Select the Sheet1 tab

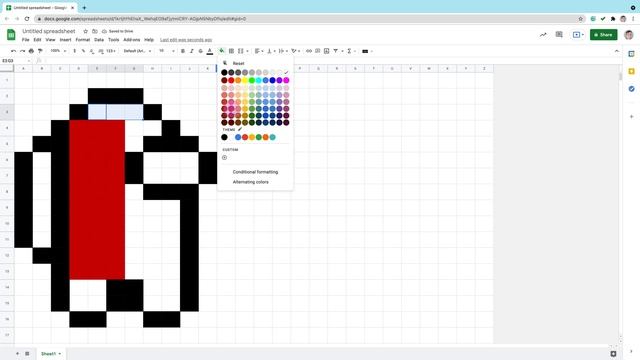pos(51,353)
